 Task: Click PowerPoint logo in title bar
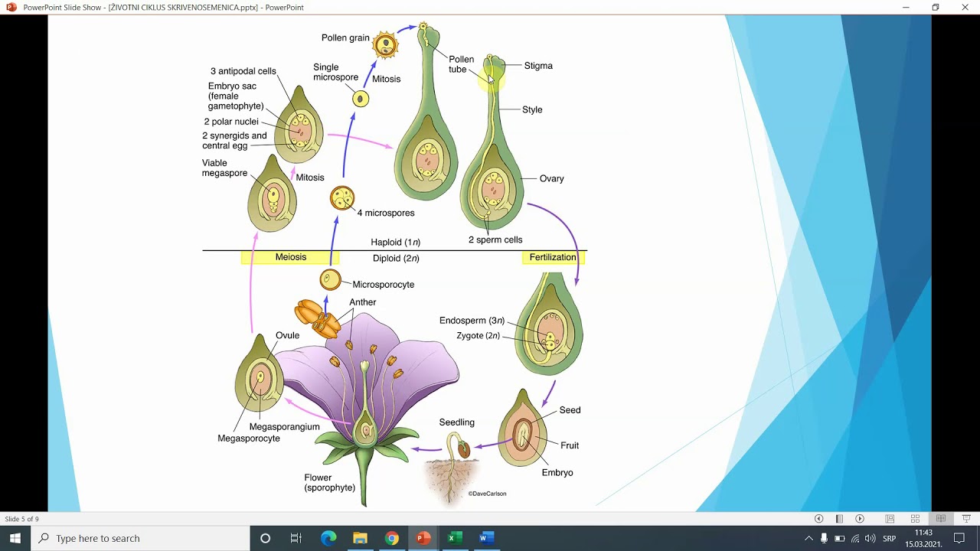pos(11,7)
